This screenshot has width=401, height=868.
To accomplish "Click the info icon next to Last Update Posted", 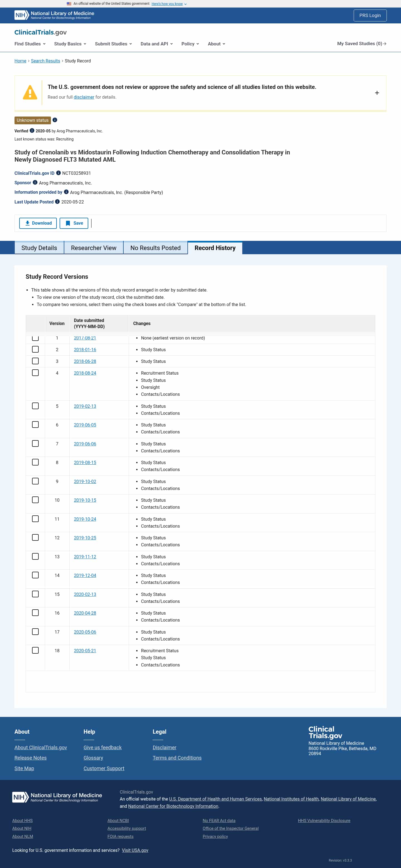I will [x=57, y=202].
